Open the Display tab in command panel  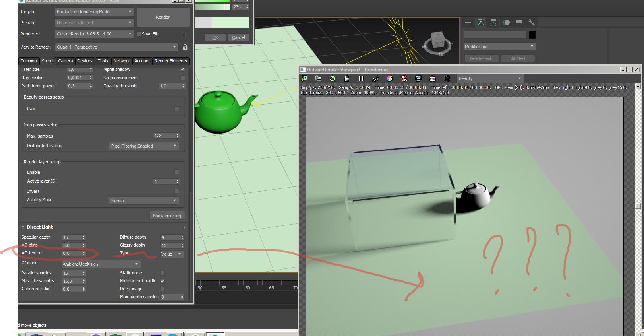point(519,23)
